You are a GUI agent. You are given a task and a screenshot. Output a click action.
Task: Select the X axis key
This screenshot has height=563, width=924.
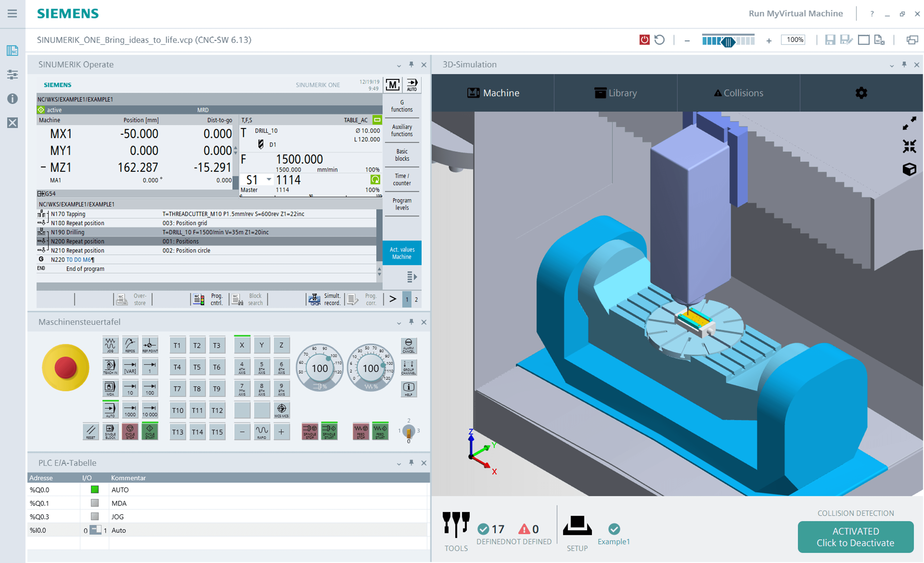coord(242,345)
